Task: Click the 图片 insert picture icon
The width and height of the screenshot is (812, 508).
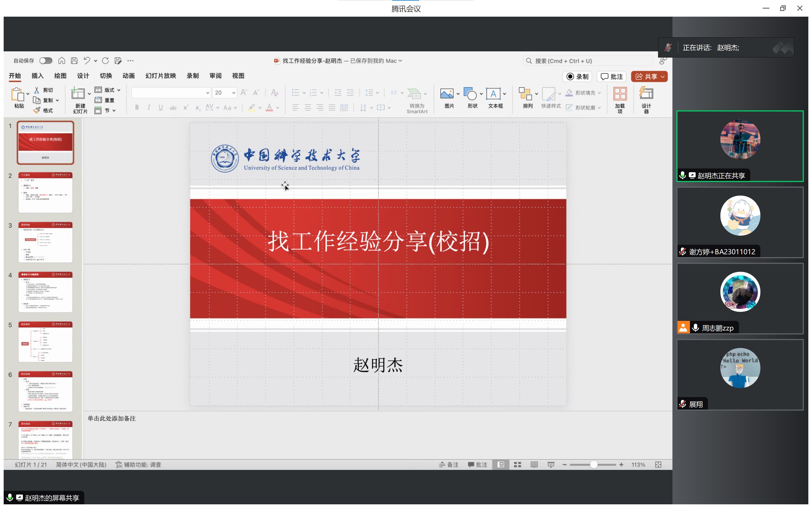Action: [x=447, y=94]
